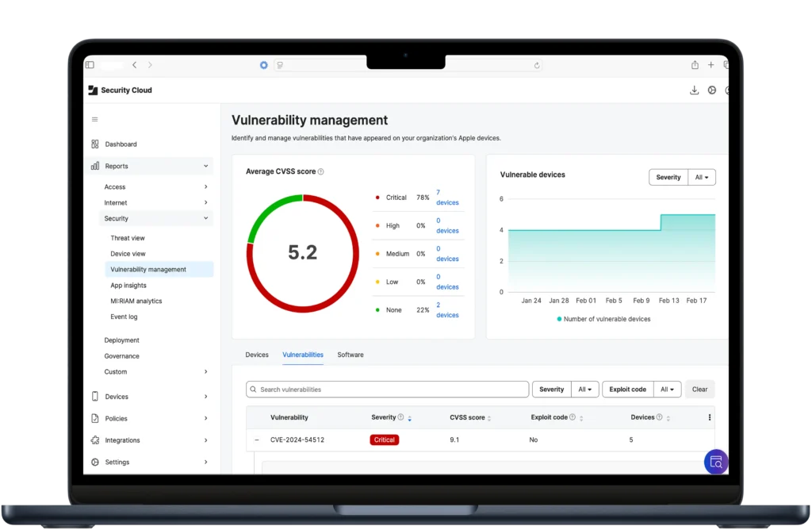The width and height of the screenshot is (812, 530).
Task: Open a new tab with plus icon
Action: coord(711,65)
